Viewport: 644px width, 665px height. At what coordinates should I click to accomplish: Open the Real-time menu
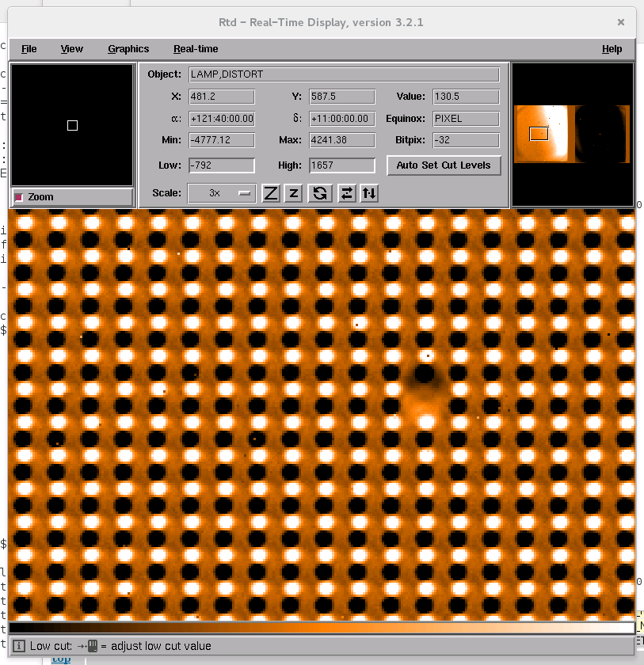196,49
